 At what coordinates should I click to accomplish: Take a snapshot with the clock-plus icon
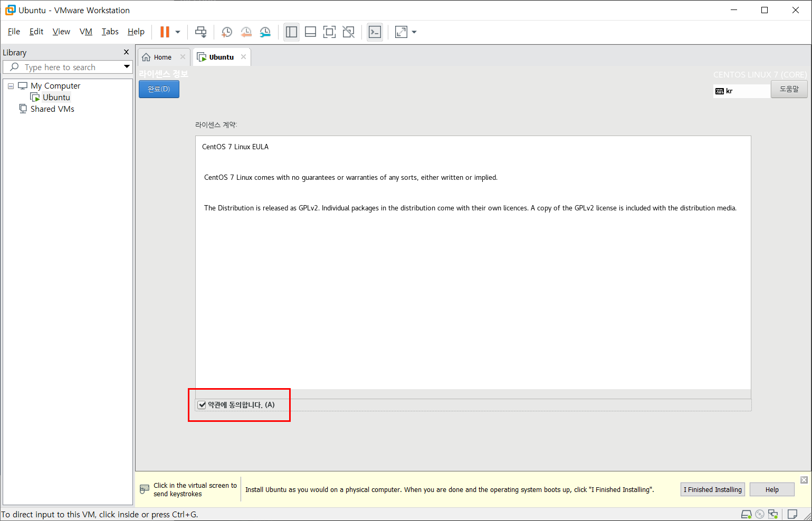pyautogui.click(x=226, y=32)
